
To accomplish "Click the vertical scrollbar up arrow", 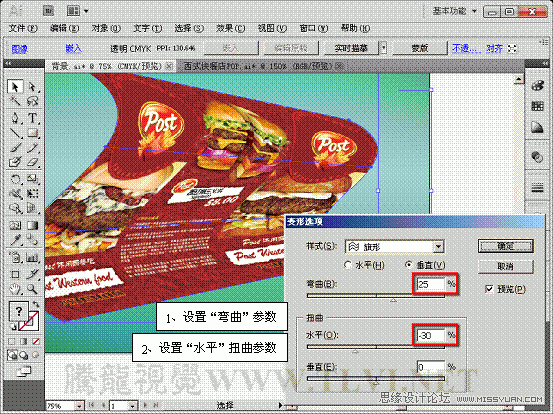I will tap(518, 79).
